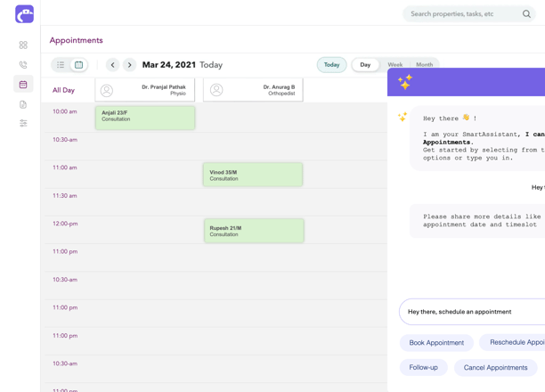Open the dashboard grid icon in sidebar
The image size is (545, 392).
point(23,45)
